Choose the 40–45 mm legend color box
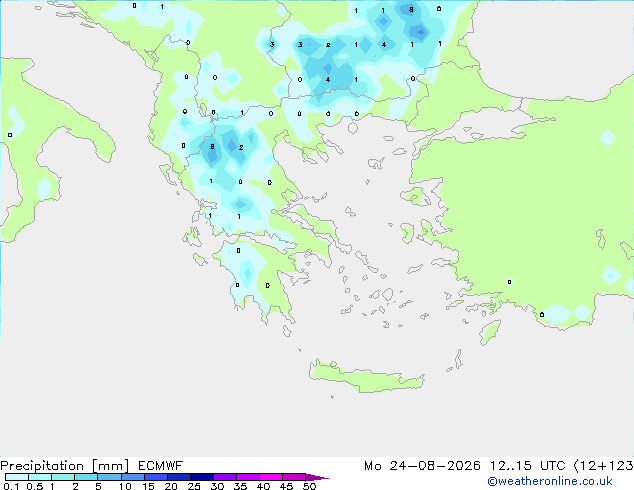Screen dimensions: 634x490 click(271, 477)
